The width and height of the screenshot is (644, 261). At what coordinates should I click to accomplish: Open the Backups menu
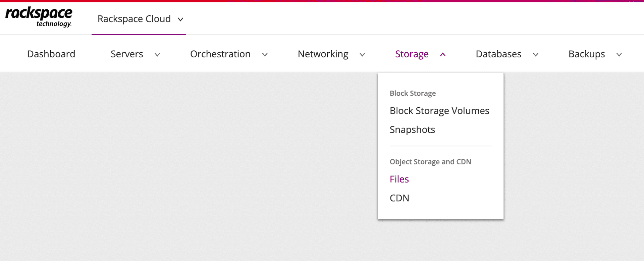[587, 54]
